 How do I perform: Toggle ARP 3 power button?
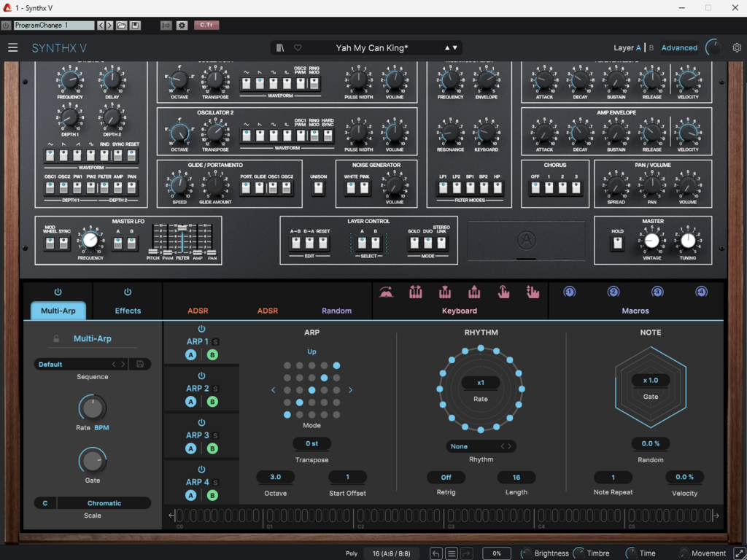[x=201, y=422]
